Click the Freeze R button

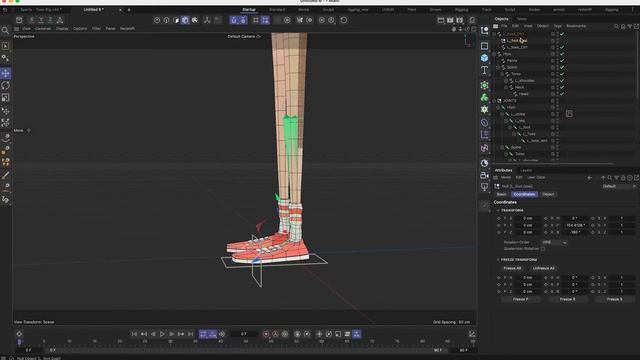click(x=567, y=299)
